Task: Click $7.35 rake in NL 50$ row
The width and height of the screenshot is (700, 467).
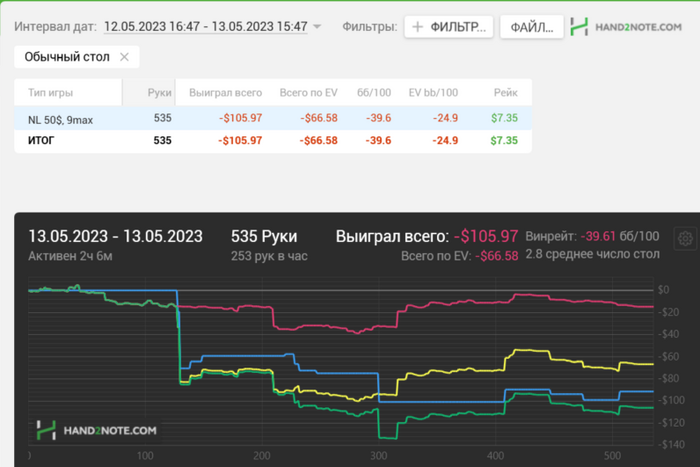Action: point(504,118)
